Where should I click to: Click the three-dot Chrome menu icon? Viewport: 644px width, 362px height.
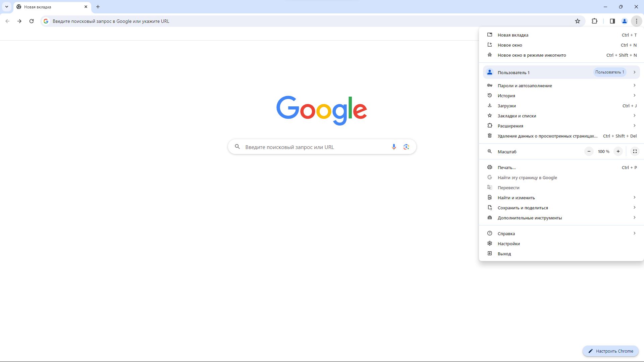pyautogui.click(x=636, y=21)
